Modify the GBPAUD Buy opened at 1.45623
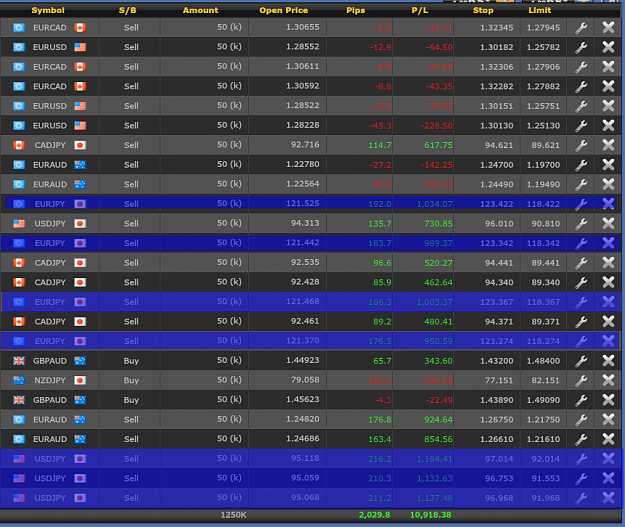Viewport: 625px width, 527px height. coord(581,400)
